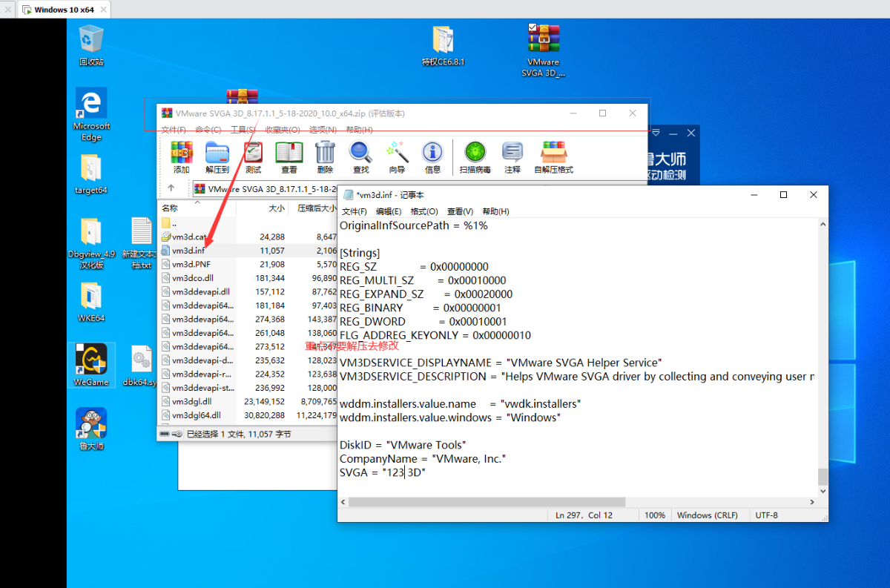Click the 自解压格式 (SFX) WinRAR toolbar icon
The height and width of the screenshot is (588, 890).
[553, 158]
